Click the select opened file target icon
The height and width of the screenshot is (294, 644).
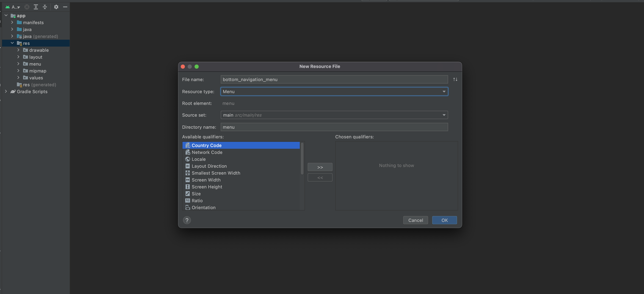tap(27, 7)
